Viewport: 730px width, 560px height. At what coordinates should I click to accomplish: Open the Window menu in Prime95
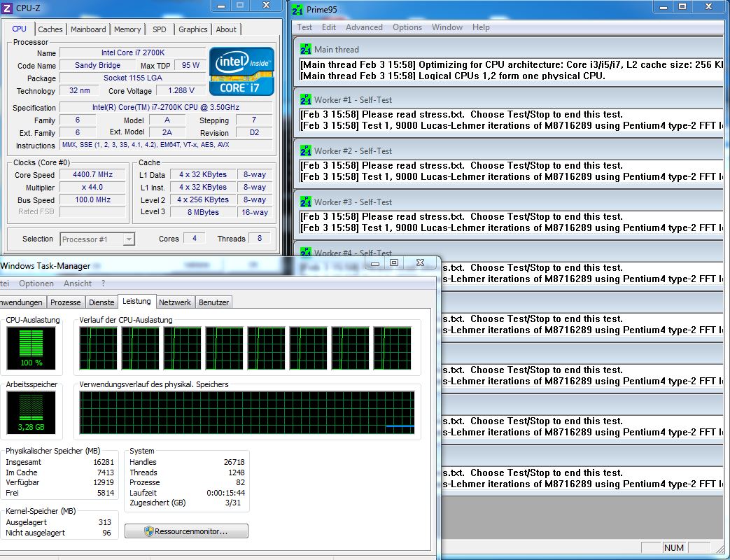447,27
